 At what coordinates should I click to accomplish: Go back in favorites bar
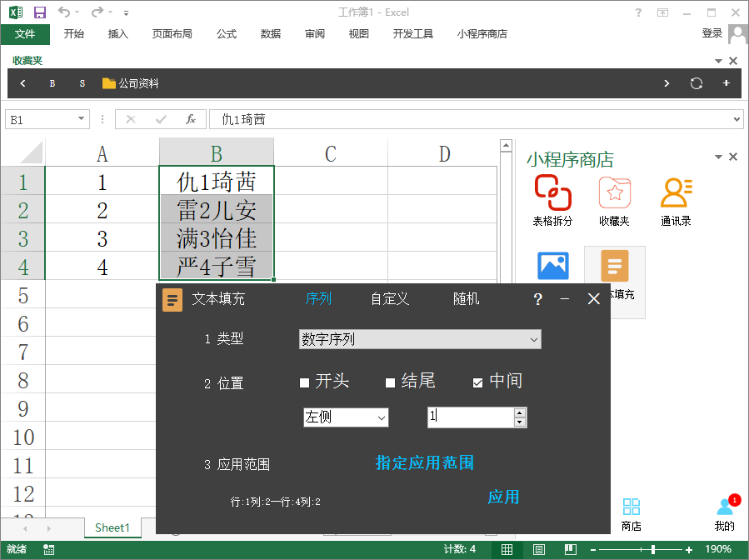coord(22,83)
